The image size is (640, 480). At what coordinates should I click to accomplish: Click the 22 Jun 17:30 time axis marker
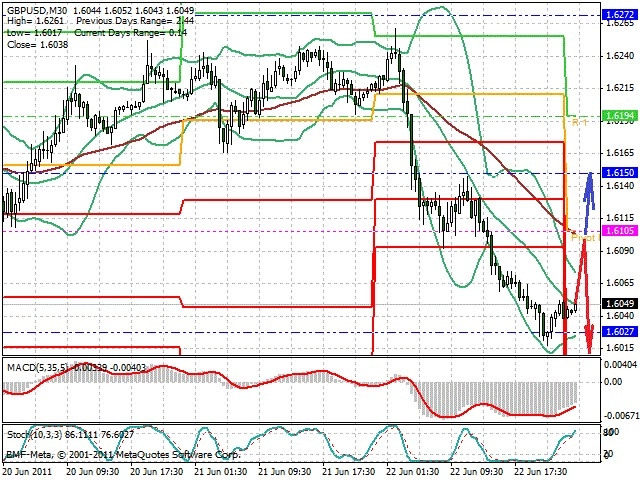coord(541,472)
